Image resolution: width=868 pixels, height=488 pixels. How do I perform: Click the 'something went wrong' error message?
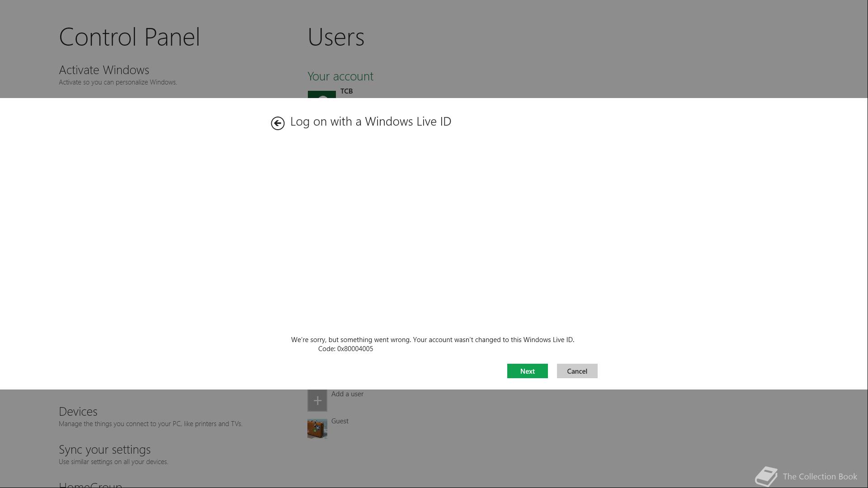click(x=433, y=340)
